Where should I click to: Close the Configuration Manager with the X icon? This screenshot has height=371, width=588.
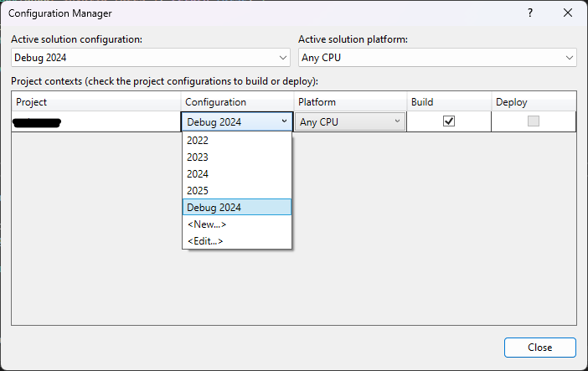(568, 13)
